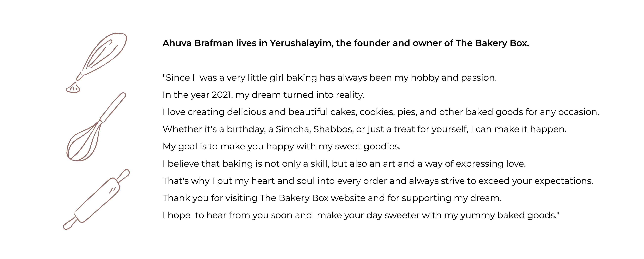
Task: Click the rolling pin's upper handle
Action: tap(123, 176)
